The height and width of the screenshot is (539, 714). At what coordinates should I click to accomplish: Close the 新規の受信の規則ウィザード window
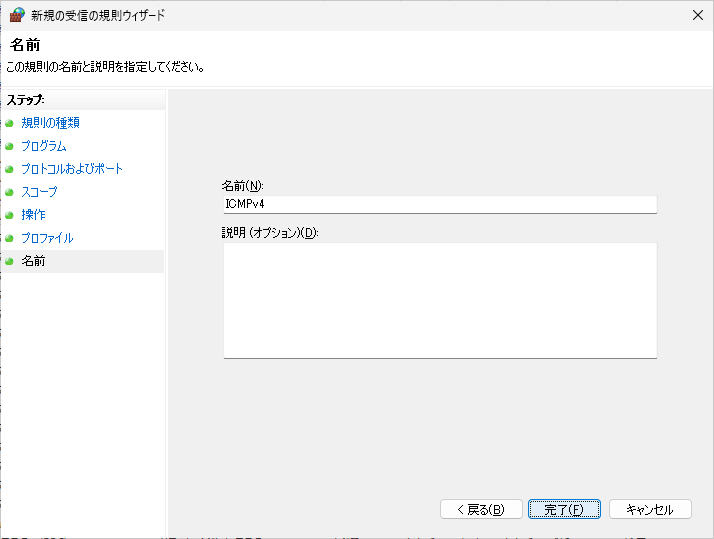(x=698, y=15)
